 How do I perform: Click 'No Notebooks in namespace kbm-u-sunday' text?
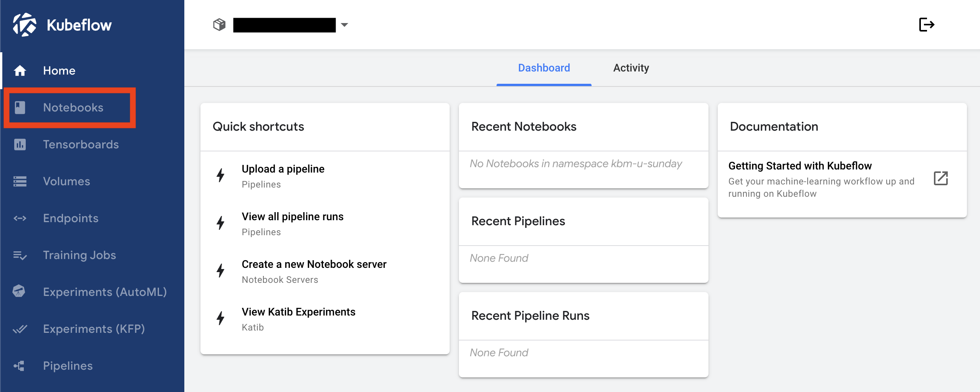point(576,164)
